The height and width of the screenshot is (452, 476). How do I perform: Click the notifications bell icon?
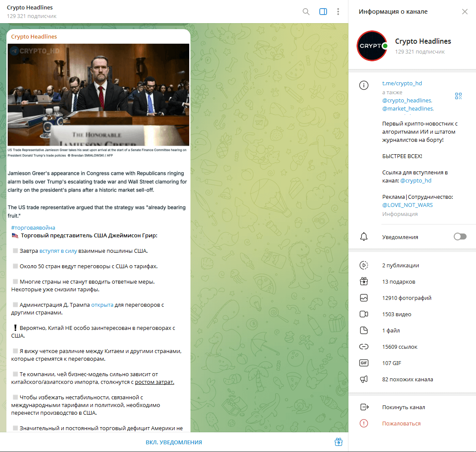click(364, 236)
